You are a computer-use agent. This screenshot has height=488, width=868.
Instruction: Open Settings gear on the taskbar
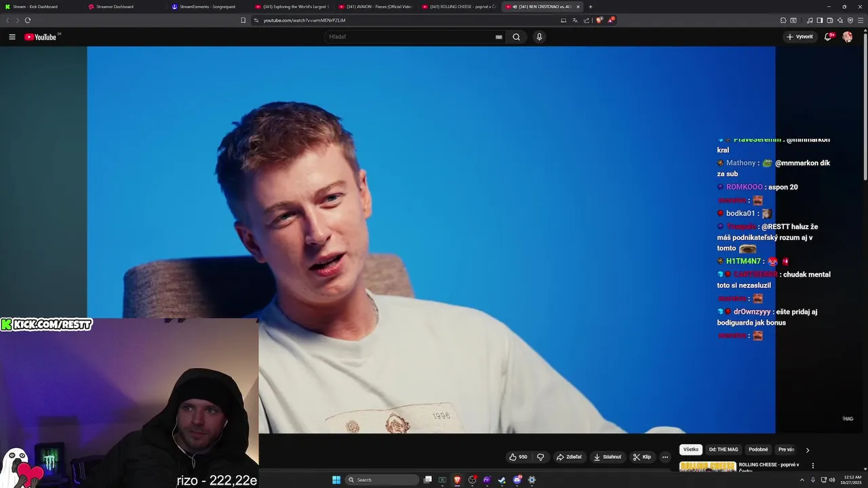532,480
